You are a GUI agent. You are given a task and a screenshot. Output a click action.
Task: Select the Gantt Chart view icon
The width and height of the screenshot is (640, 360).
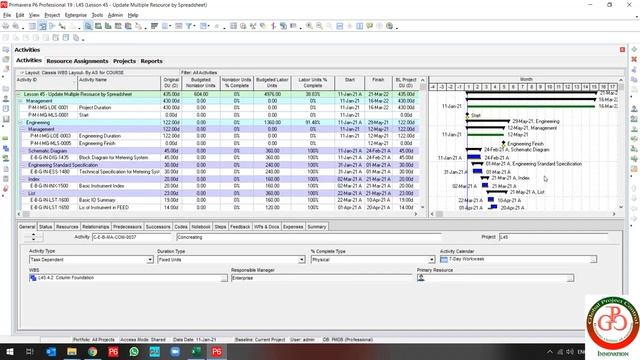42,26
